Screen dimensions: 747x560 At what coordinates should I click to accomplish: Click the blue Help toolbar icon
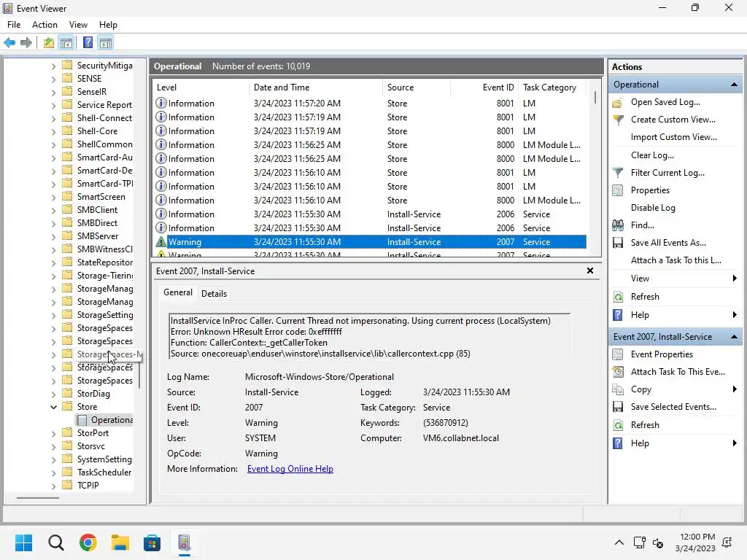(x=88, y=43)
